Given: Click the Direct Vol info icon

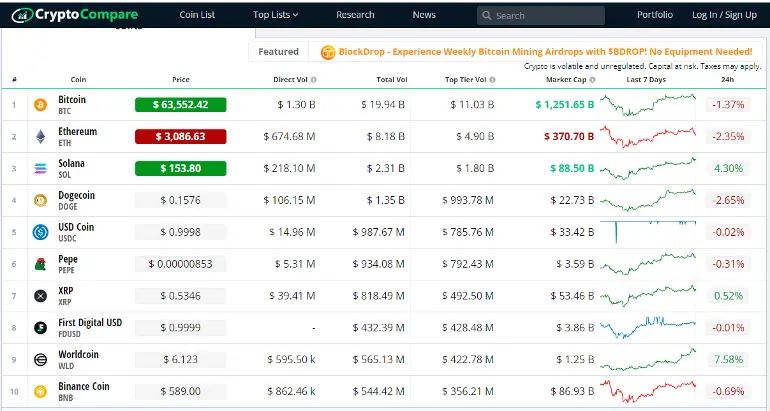Looking at the screenshot, I should tap(313, 80).
